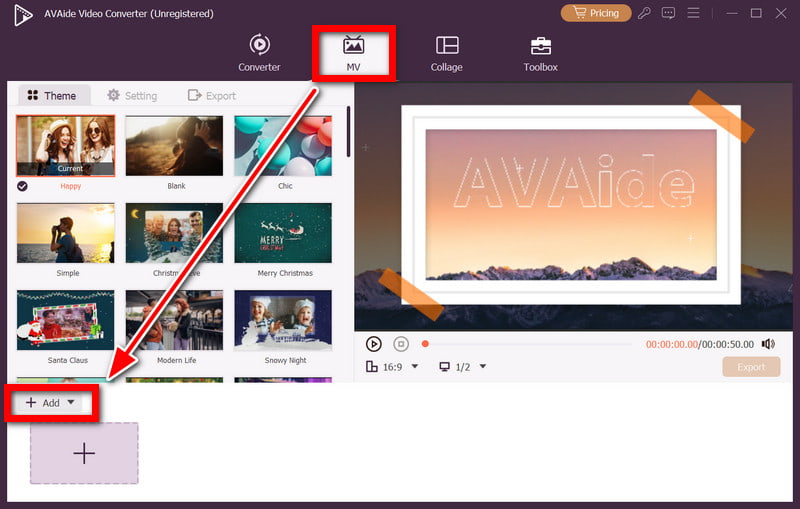Screen dimensions: 800x509
Task: Click Export button below the preview
Action: tap(750, 367)
